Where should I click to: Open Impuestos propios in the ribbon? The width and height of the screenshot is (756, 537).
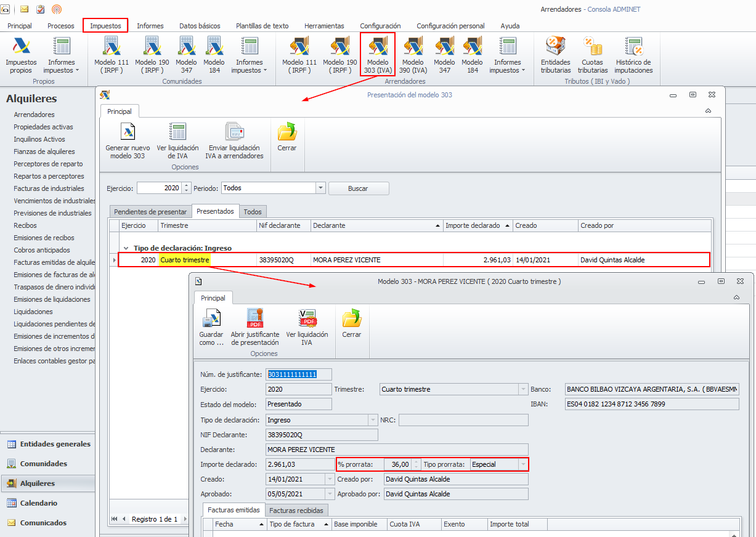click(x=21, y=55)
